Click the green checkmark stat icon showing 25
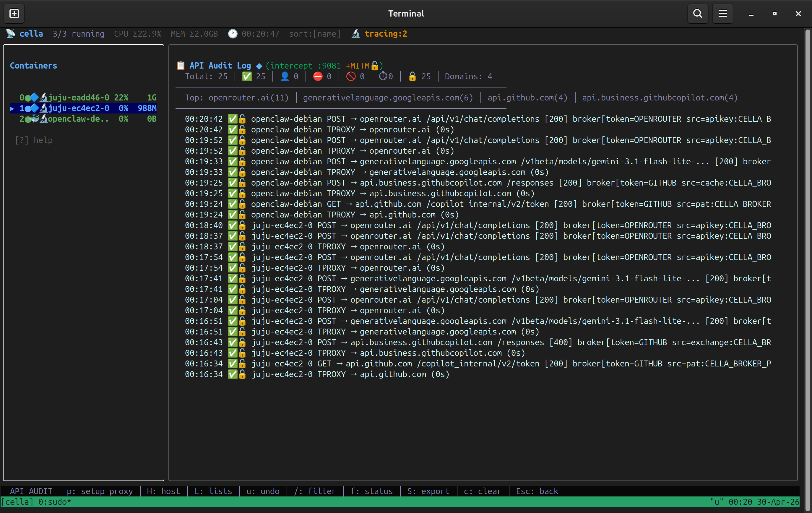 click(x=247, y=77)
